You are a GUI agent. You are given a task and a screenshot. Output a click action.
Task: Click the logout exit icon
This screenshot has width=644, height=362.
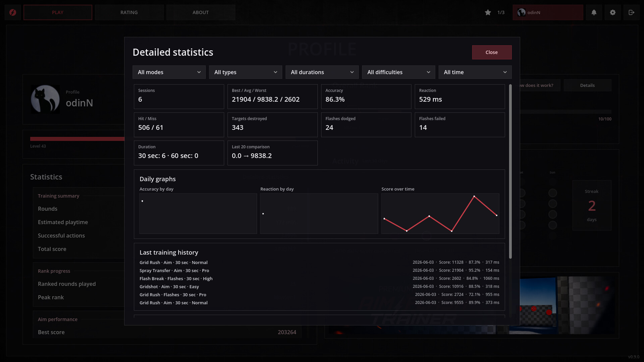click(631, 12)
